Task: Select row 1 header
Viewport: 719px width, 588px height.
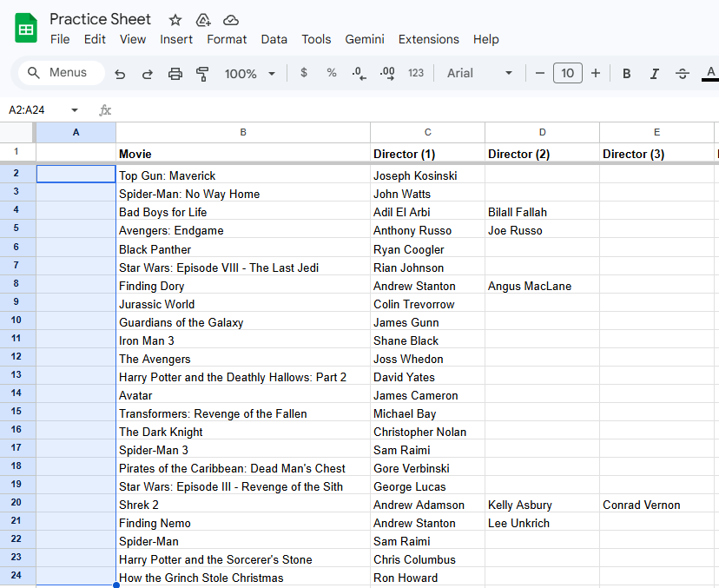Action: 16,152
